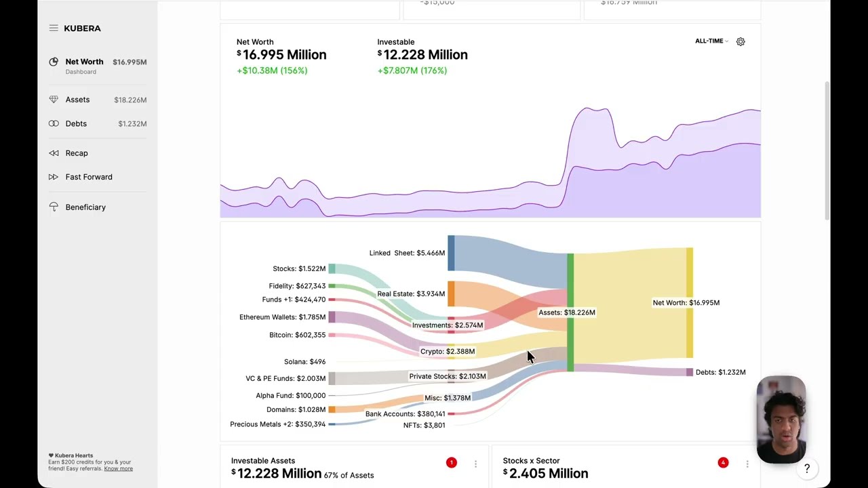Select the Beneficiary umbrella icon
868x488 pixels.
pyautogui.click(x=54, y=207)
